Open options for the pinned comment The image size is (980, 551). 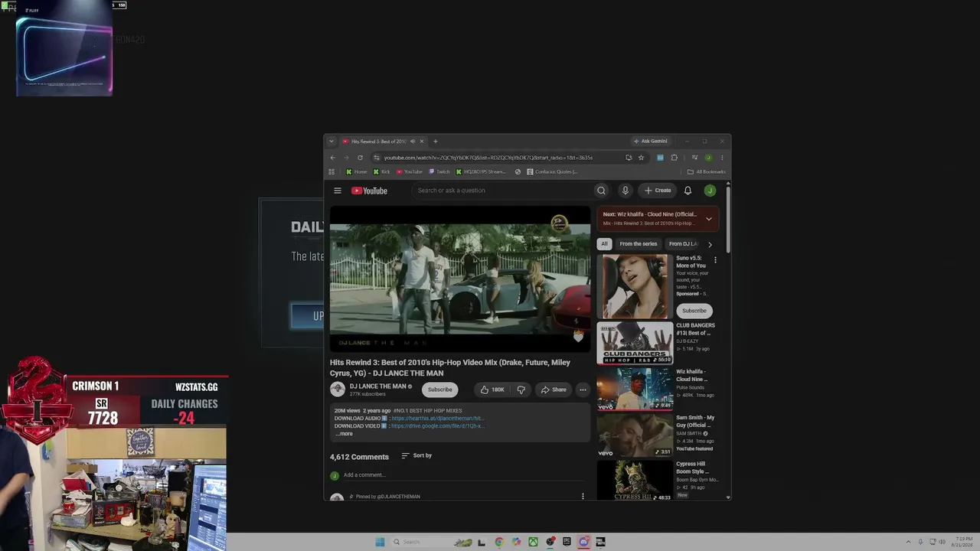(583, 496)
